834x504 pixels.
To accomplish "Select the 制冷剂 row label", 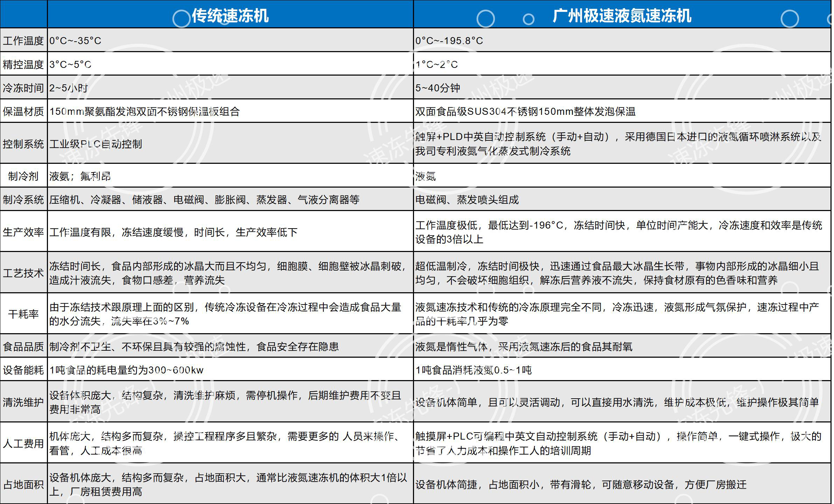I will pyautogui.click(x=23, y=175).
